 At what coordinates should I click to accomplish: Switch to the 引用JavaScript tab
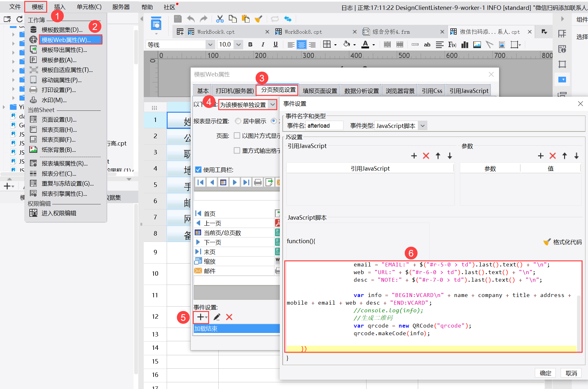(468, 91)
